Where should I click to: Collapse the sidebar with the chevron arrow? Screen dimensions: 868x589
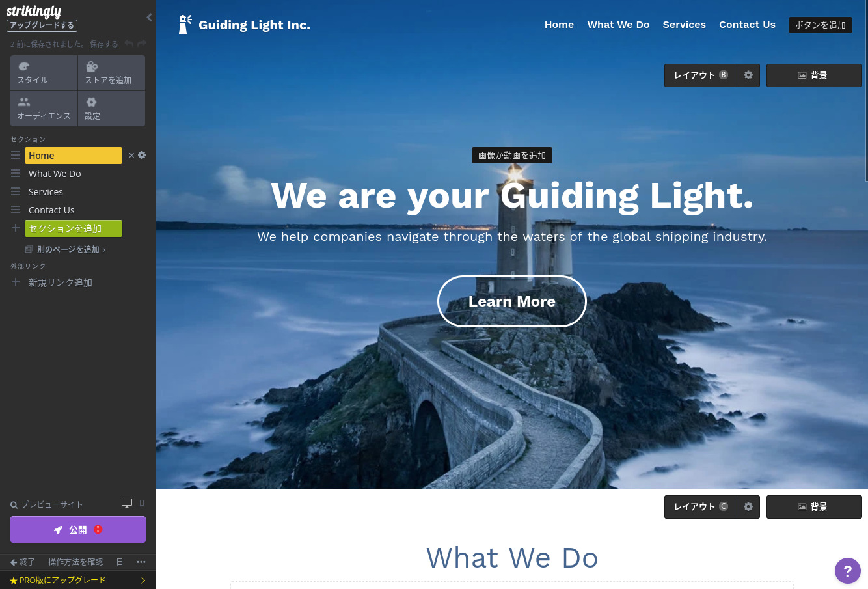tap(149, 18)
